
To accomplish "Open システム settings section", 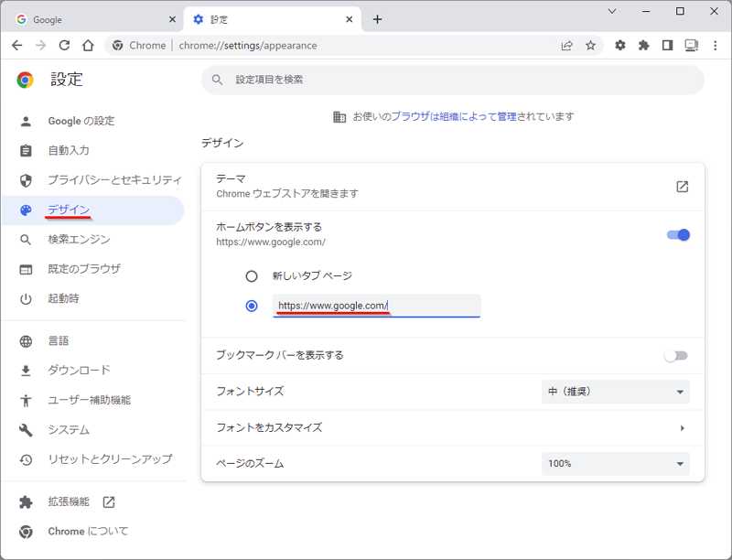I will (x=69, y=430).
